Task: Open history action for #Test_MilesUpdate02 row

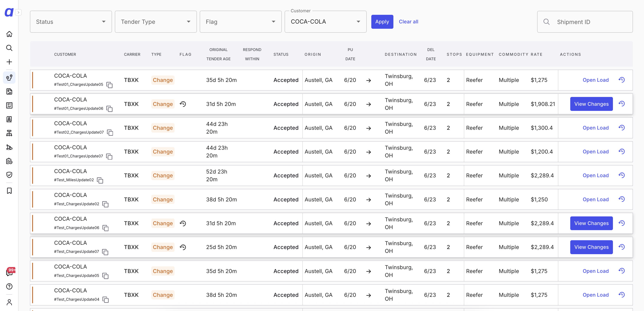Action: click(x=622, y=175)
